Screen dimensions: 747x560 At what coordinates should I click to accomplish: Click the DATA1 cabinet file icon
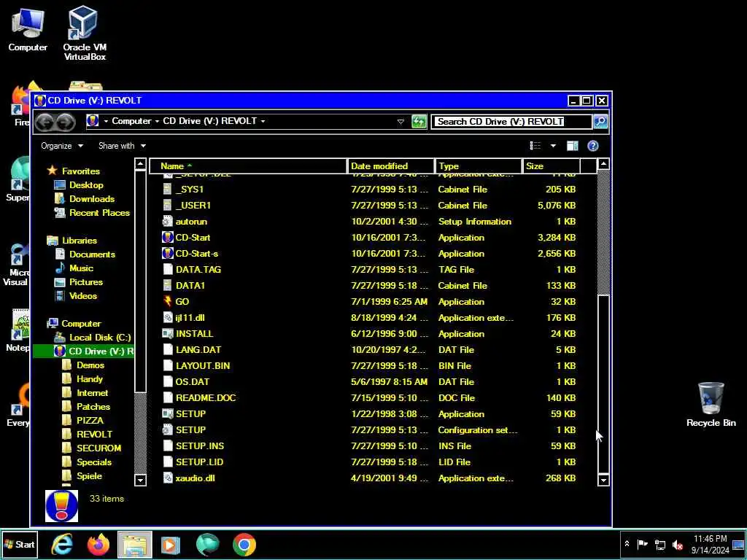[167, 285]
